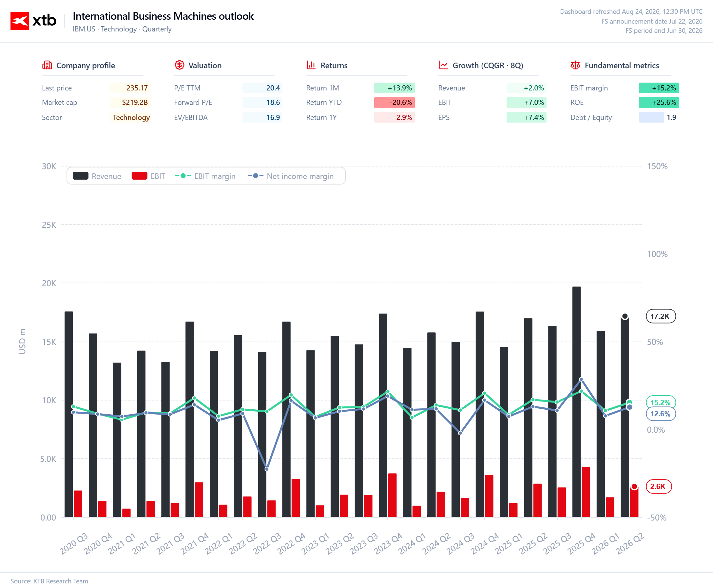The height and width of the screenshot is (588, 713).
Task: Click the Returns bar chart icon
Action: [311, 65]
